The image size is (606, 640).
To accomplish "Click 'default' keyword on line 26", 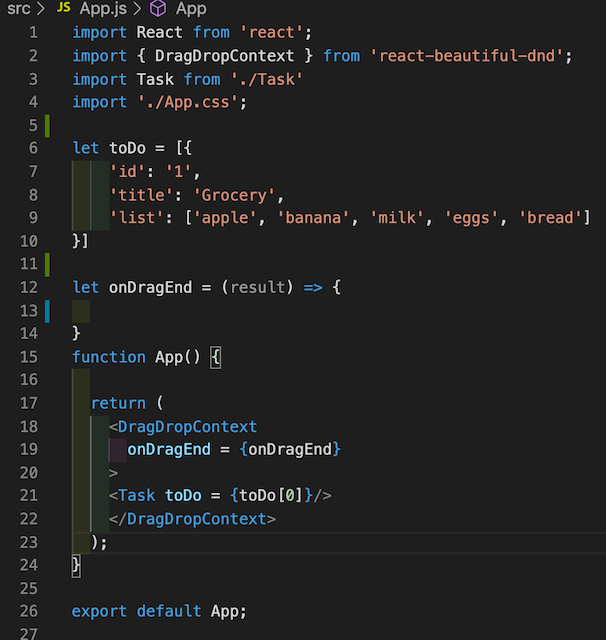I will [x=169, y=611].
